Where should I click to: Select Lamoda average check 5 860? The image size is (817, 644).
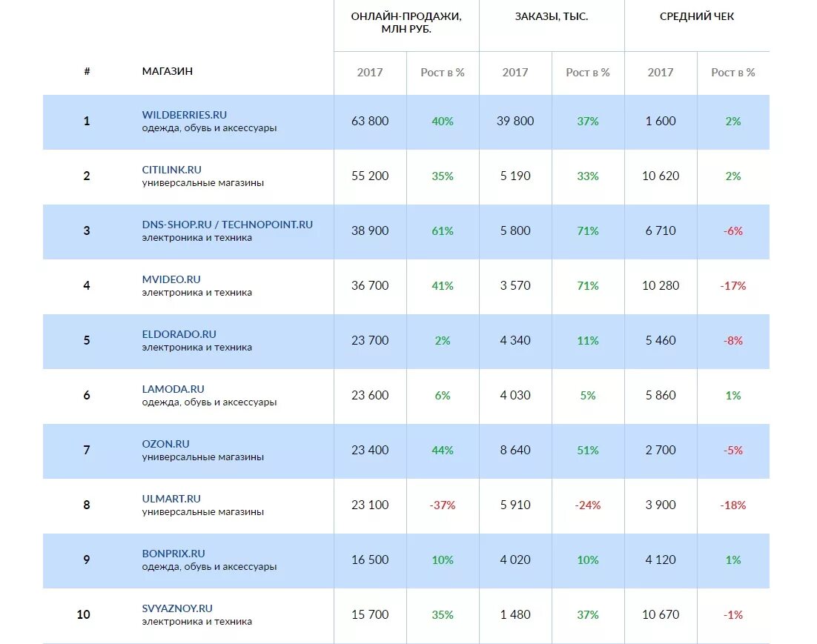click(x=661, y=395)
